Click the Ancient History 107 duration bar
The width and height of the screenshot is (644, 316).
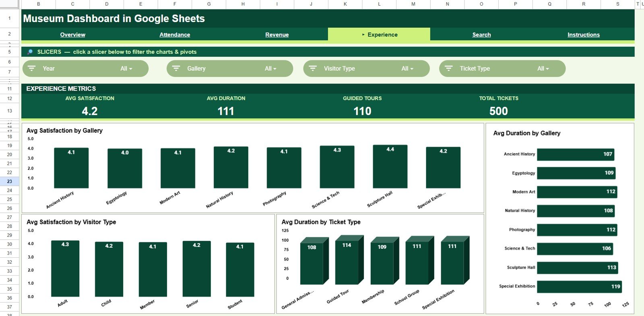(x=576, y=154)
